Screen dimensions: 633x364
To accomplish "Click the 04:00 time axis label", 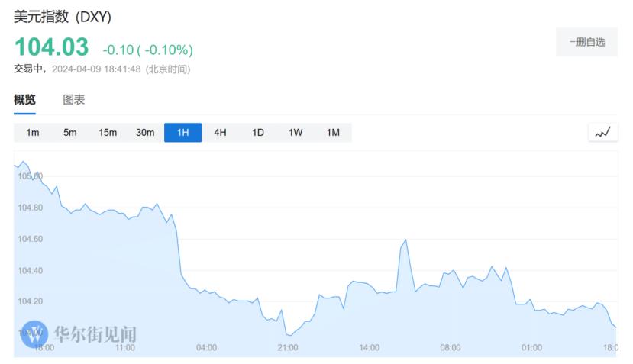I will [x=206, y=348].
